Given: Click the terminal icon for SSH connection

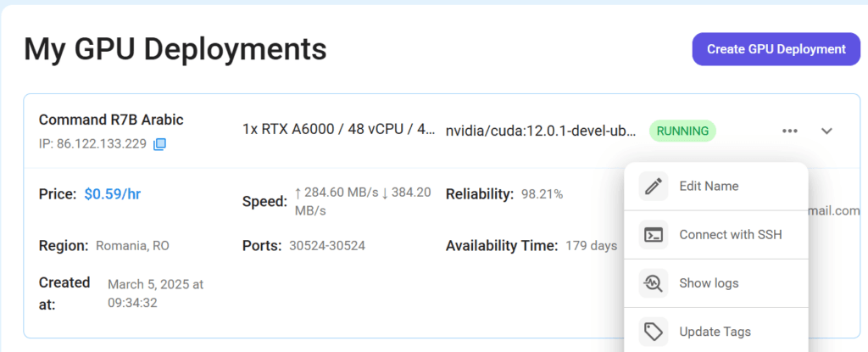Looking at the screenshot, I should [654, 235].
